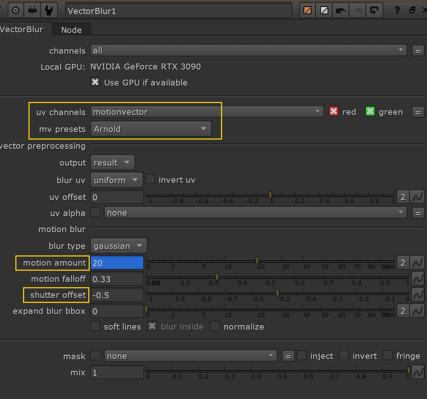Screen dimensions: 427x399
Task: Enable the fringe checkbox
Action: point(387,355)
